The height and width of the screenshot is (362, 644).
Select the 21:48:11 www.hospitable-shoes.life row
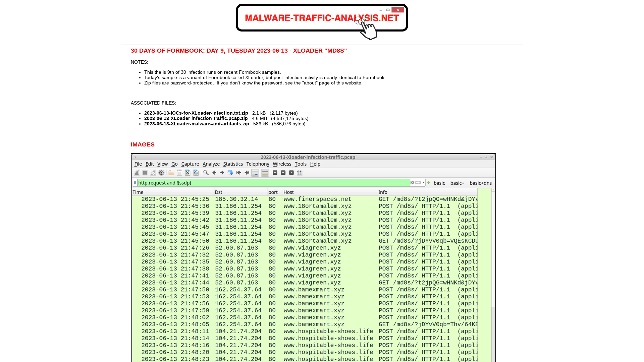coord(305,331)
